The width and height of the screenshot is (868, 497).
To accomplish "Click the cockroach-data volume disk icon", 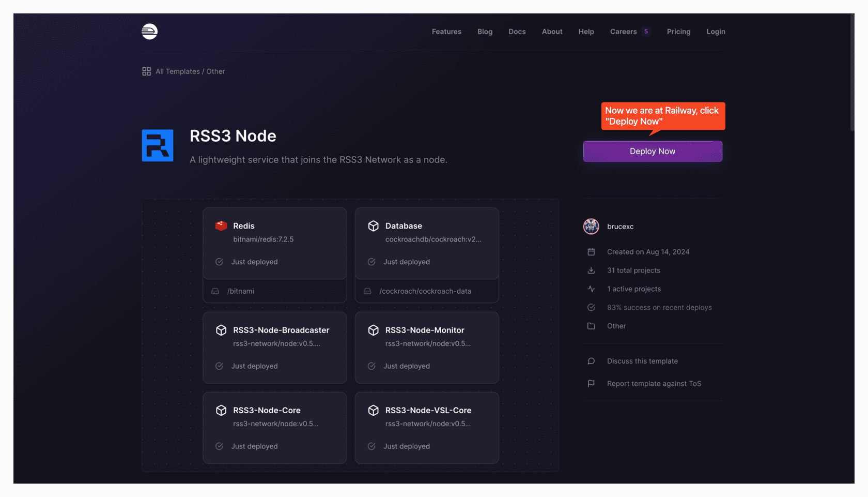I will [x=367, y=291].
